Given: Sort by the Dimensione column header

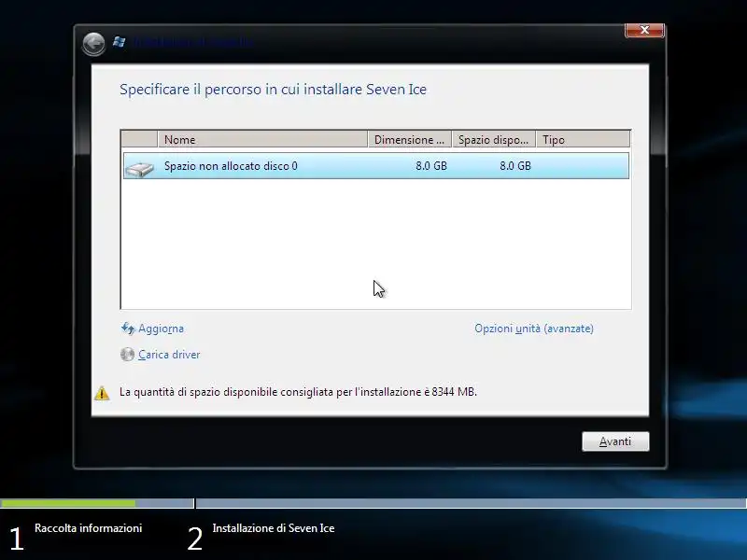Looking at the screenshot, I should (x=410, y=139).
